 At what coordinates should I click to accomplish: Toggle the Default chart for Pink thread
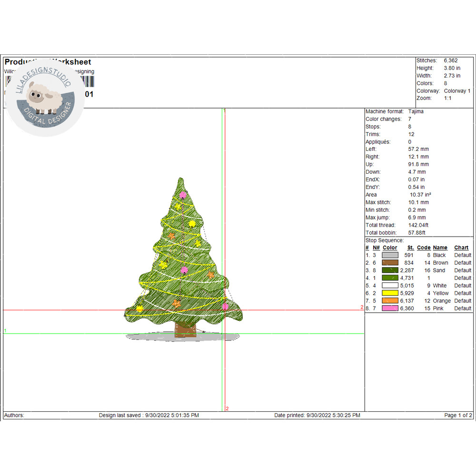click(x=462, y=308)
